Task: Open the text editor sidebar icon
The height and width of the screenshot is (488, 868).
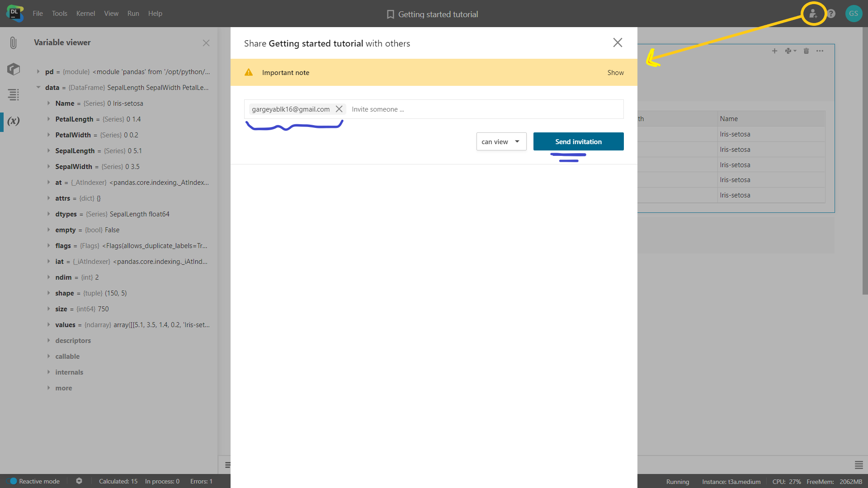Action: pos(13,94)
